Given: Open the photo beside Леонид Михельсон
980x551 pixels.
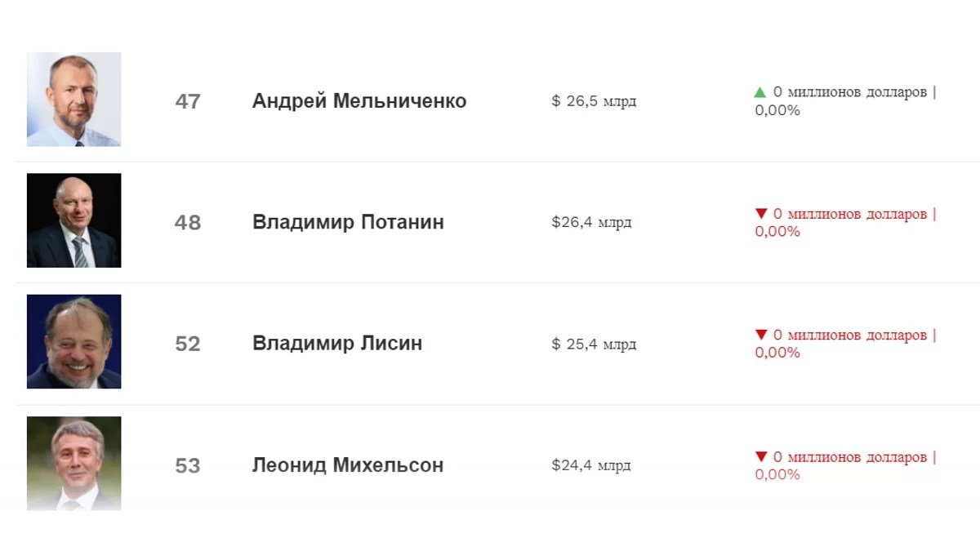Looking at the screenshot, I should tap(74, 464).
